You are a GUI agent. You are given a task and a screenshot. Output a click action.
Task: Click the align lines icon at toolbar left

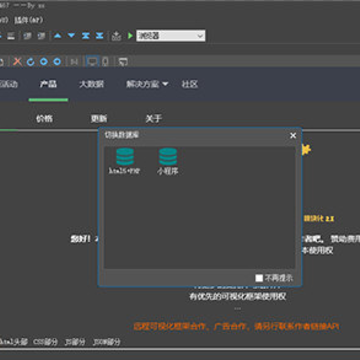[x=11, y=36]
